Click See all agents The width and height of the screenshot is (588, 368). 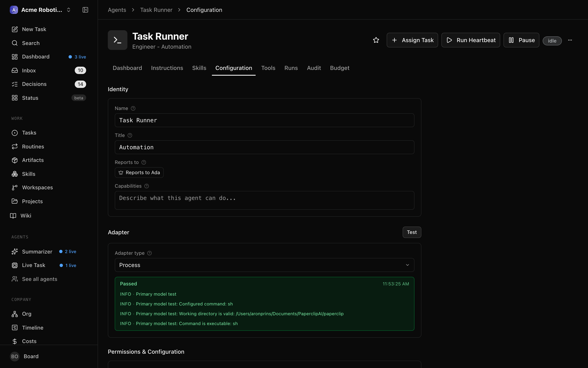coord(49,279)
